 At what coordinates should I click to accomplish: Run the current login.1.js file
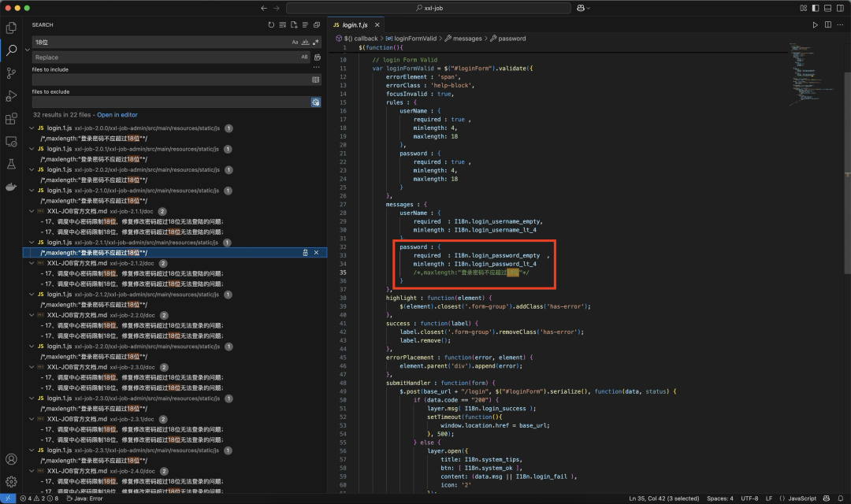pos(816,25)
